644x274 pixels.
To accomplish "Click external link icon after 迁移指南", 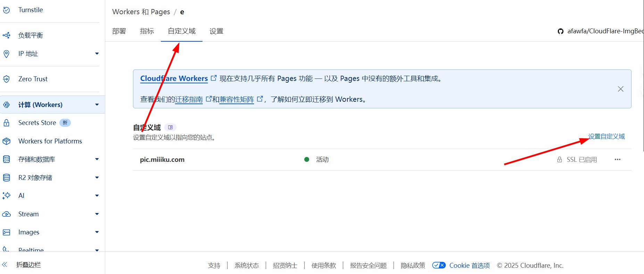I will click(x=209, y=99).
